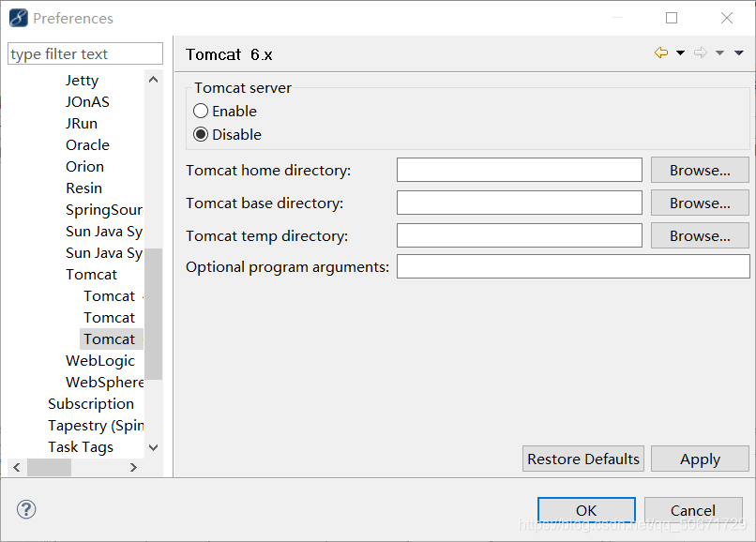Click the help question mark icon

tap(26, 509)
